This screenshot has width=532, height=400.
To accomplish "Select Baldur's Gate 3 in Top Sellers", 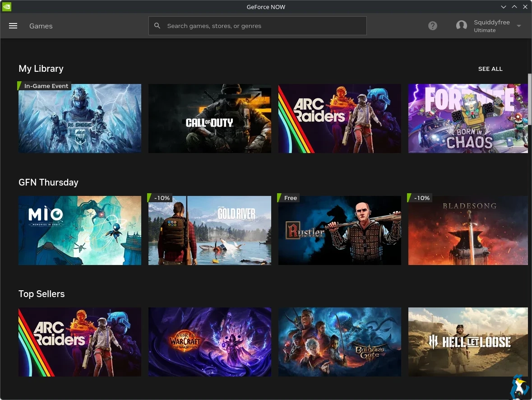I will tap(339, 342).
